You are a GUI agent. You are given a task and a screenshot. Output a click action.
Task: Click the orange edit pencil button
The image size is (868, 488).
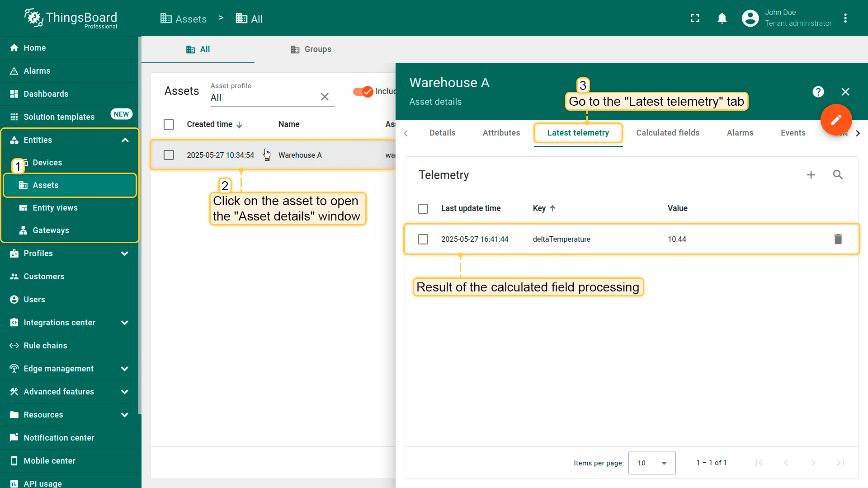[x=836, y=120]
